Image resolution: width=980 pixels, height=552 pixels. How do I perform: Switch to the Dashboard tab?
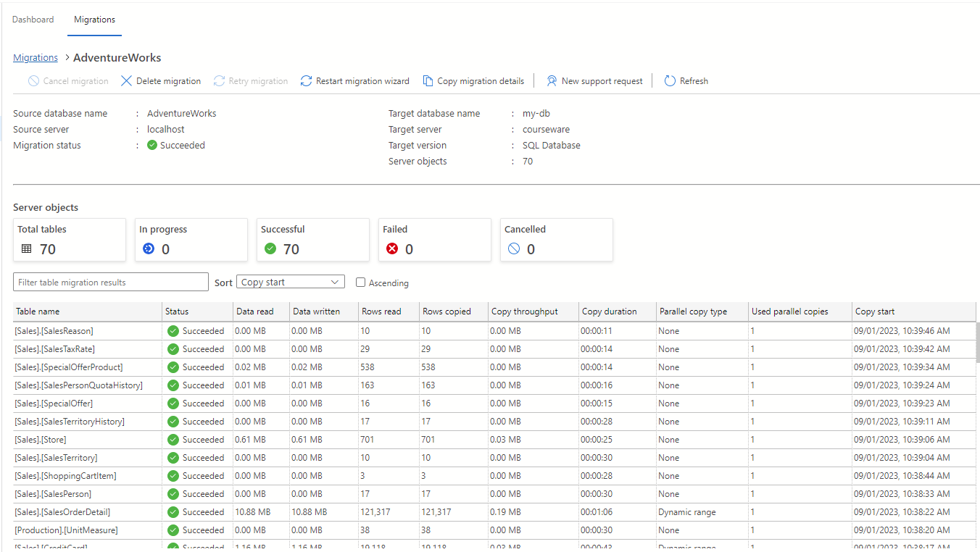33,19
